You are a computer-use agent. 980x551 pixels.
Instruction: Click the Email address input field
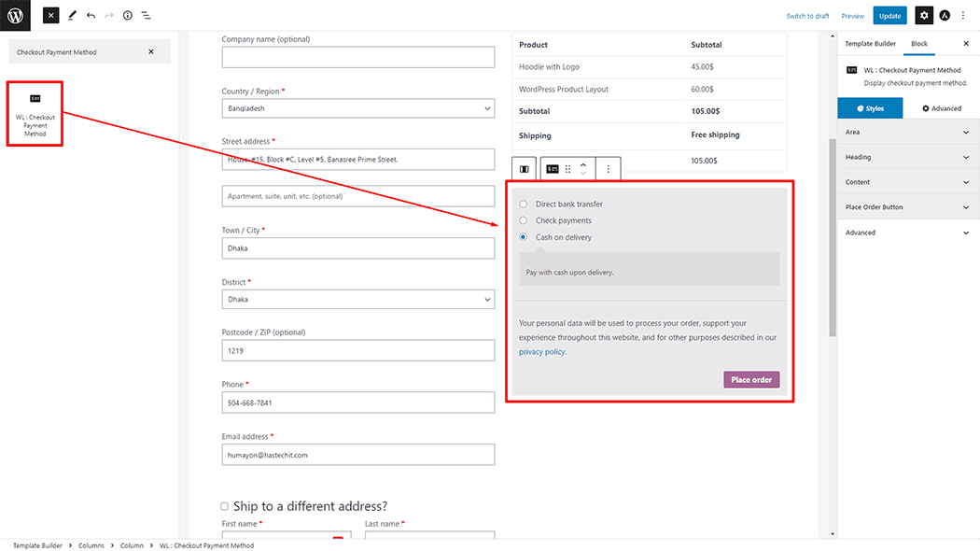pos(357,455)
